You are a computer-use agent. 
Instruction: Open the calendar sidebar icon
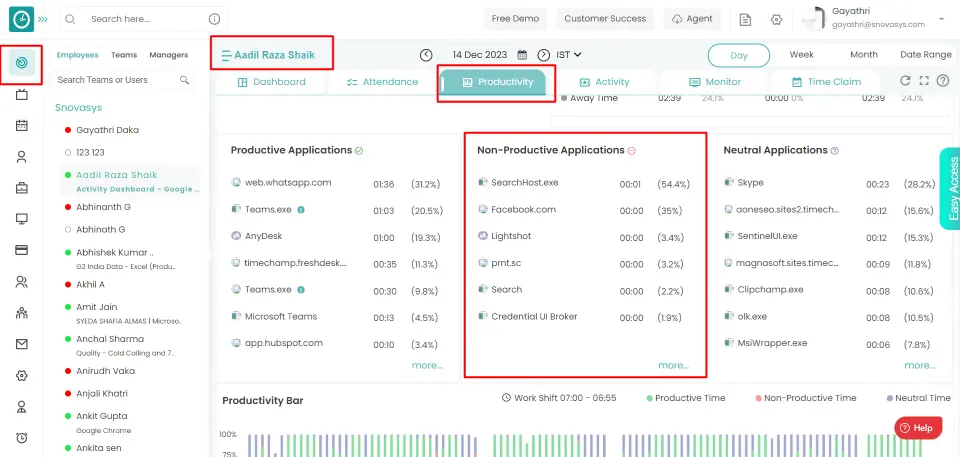pos(21,126)
